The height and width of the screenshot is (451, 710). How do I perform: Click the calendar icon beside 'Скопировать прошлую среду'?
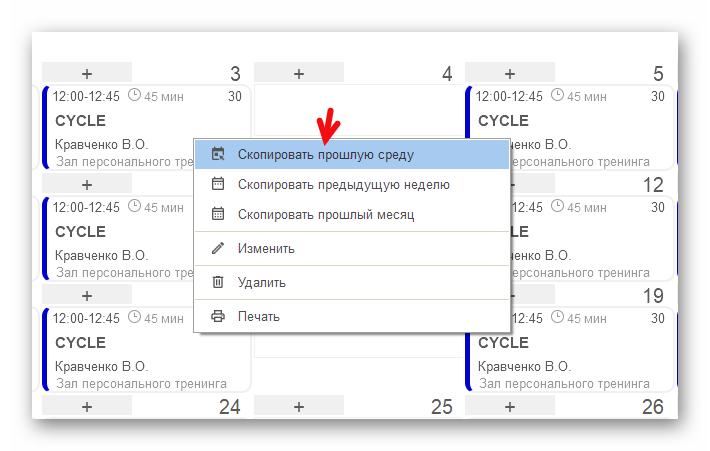click(218, 155)
